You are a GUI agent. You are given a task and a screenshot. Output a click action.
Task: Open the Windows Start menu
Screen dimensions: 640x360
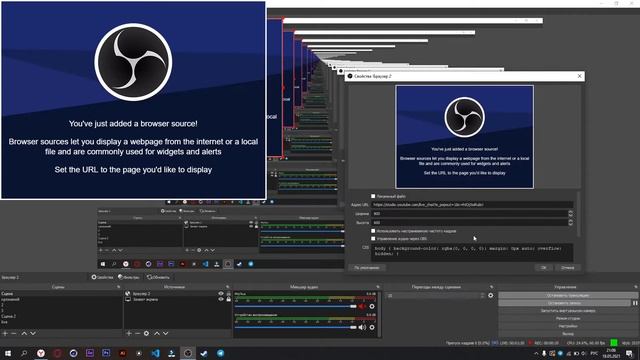pos(8,353)
